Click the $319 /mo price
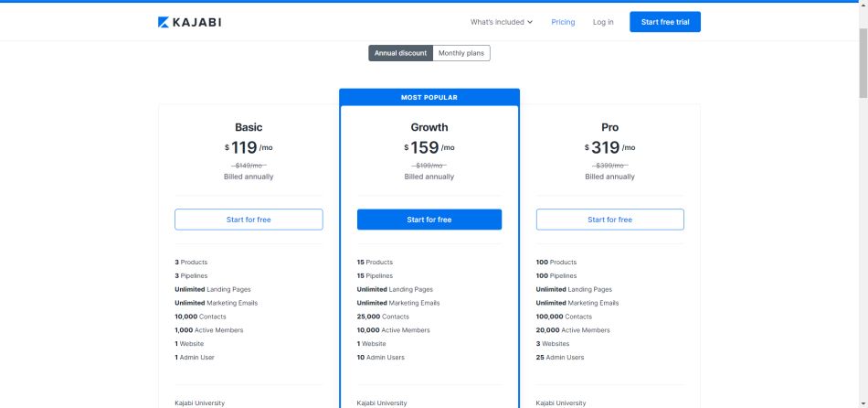Screen dimensions: 868x408 (x=609, y=147)
